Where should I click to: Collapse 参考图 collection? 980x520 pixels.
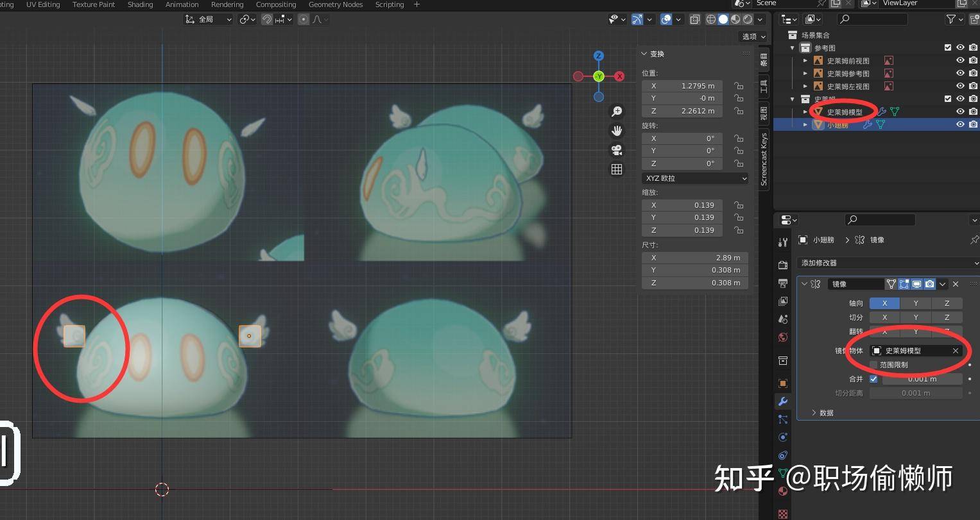(x=793, y=47)
